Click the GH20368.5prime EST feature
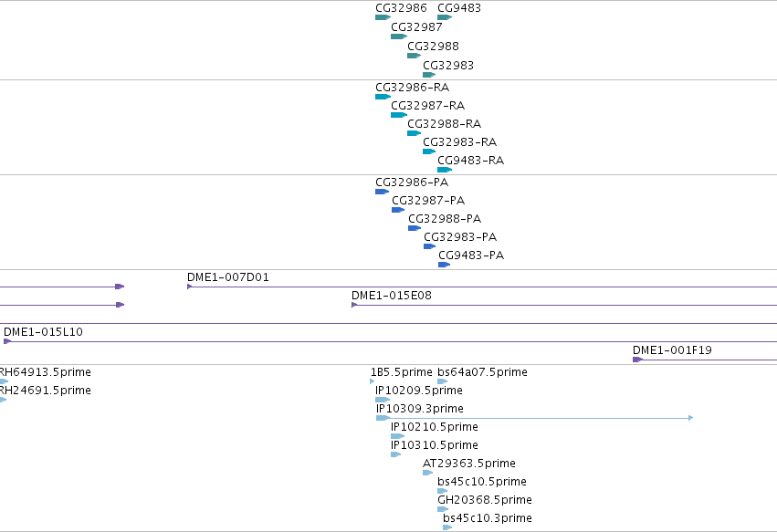Screen dimensions: 777x532 tap(443, 509)
